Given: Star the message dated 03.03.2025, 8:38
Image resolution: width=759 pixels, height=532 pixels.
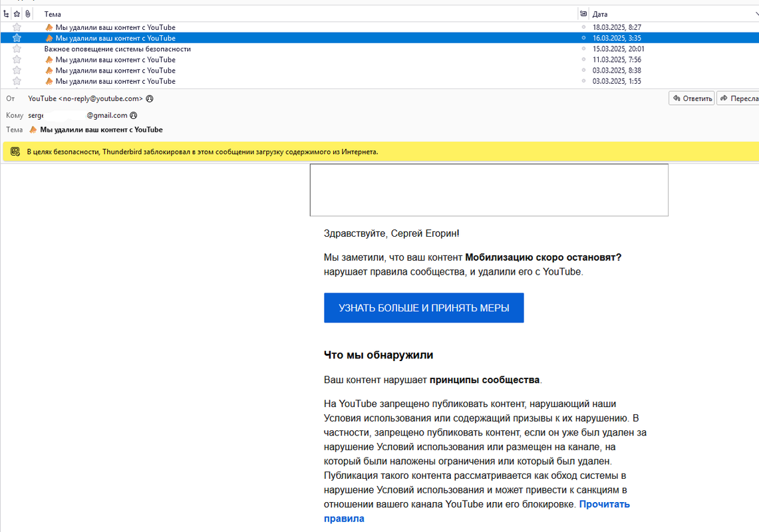Looking at the screenshot, I should click(17, 70).
